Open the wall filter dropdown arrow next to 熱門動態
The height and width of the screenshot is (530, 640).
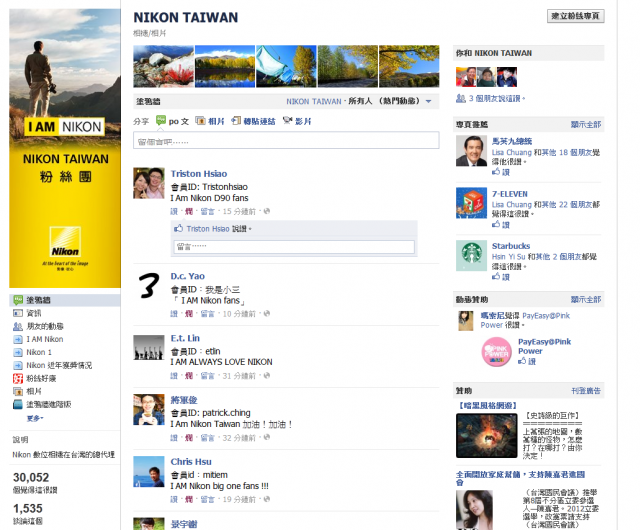pyautogui.click(x=429, y=101)
